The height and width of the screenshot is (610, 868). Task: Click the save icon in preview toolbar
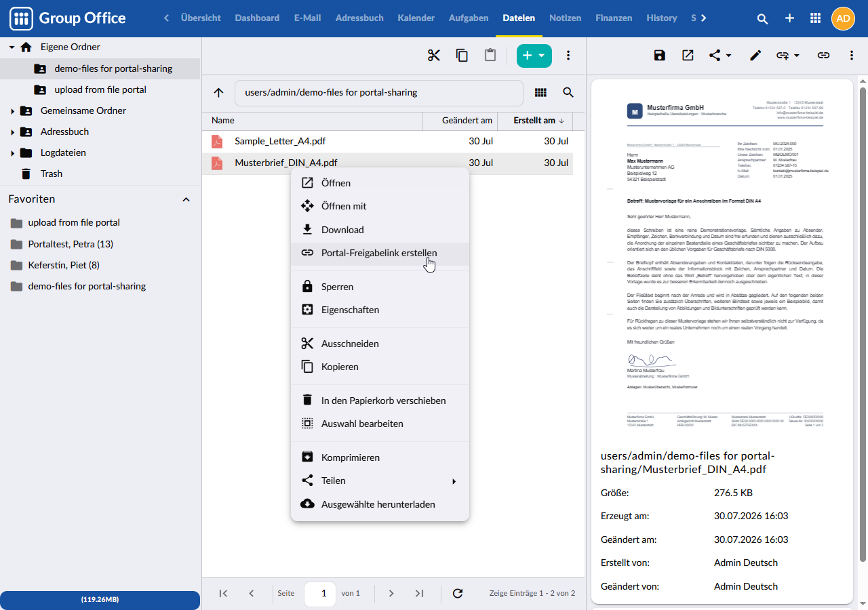tap(660, 56)
